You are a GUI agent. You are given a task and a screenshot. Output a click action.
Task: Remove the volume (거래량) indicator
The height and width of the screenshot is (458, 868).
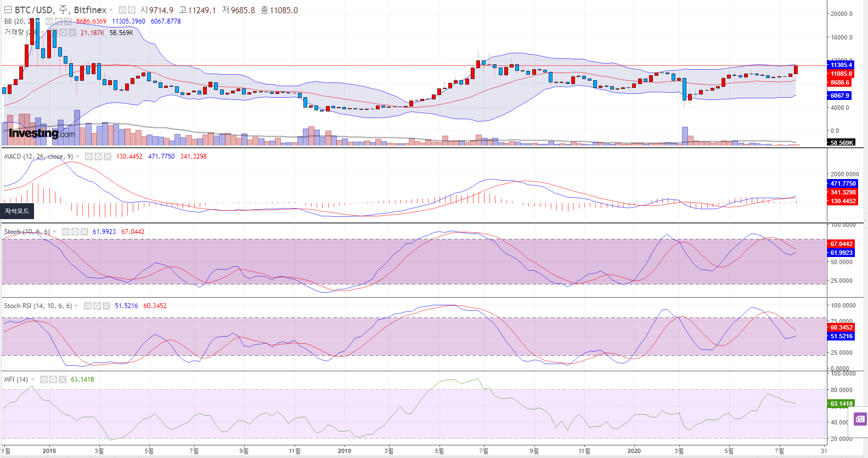pos(72,32)
